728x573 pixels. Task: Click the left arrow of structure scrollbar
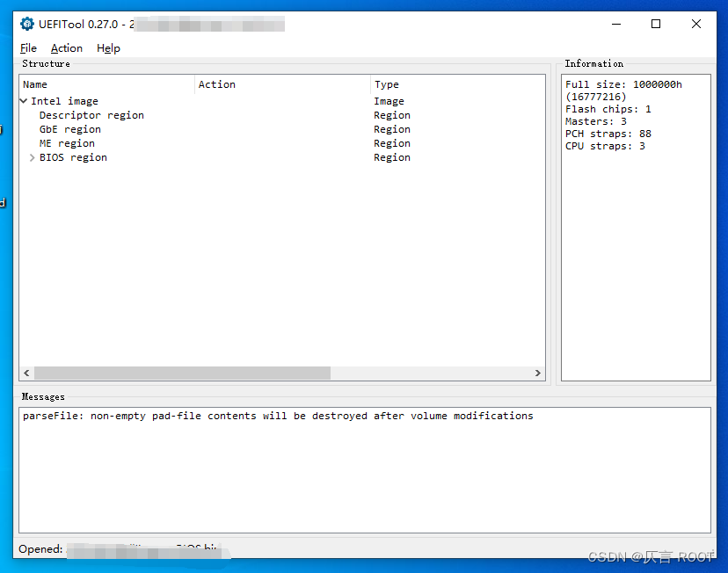click(26, 373)
